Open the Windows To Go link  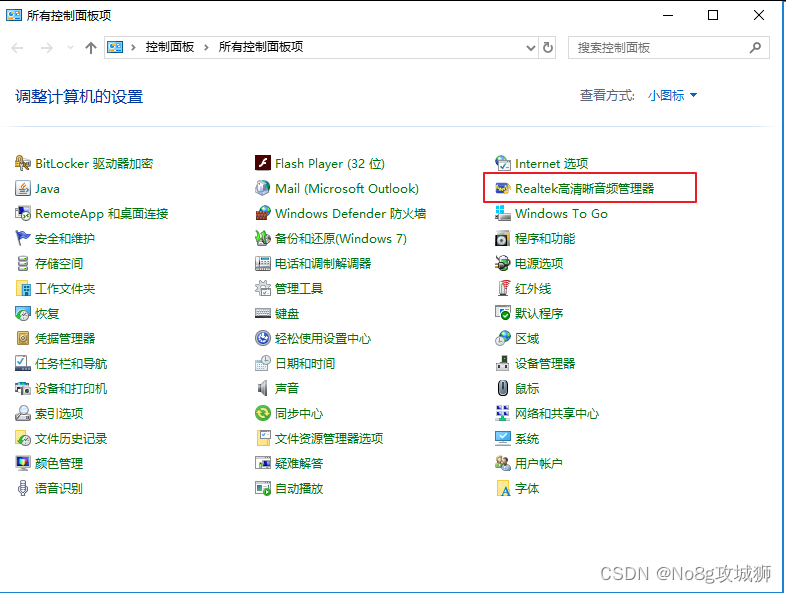561,214
